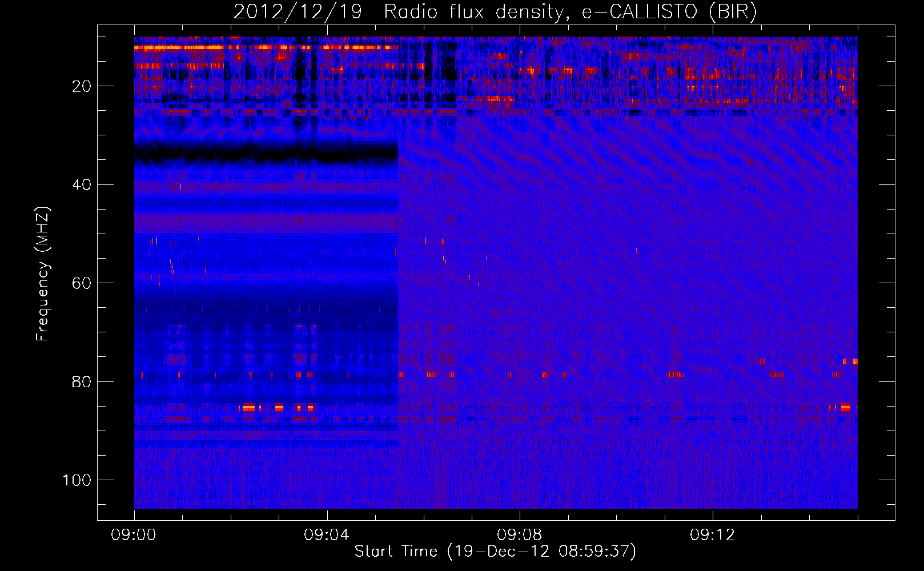Click the 20 MHz frequency tick label

coord(82,86)
